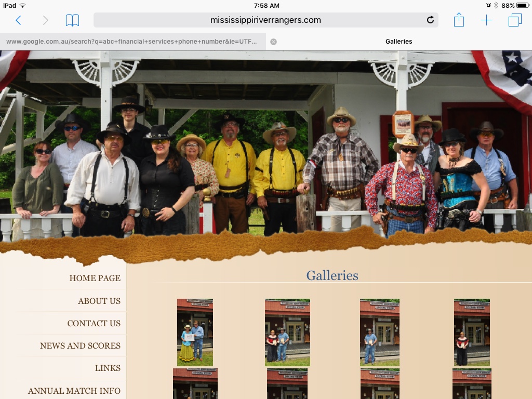The width and height of the screenshot is (532, 399).
Task: Open second gallery thumbnail in top row
Action: point(287,332)
